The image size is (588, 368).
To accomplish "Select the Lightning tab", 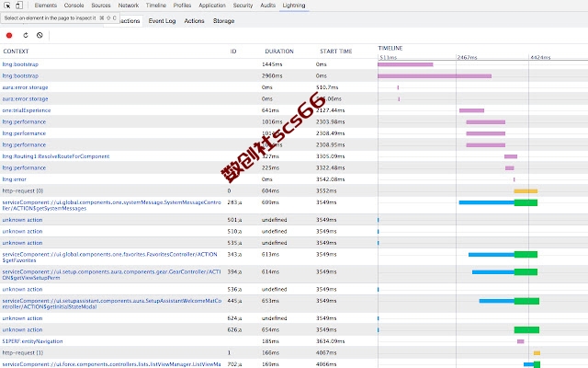I will coord(294,6).
